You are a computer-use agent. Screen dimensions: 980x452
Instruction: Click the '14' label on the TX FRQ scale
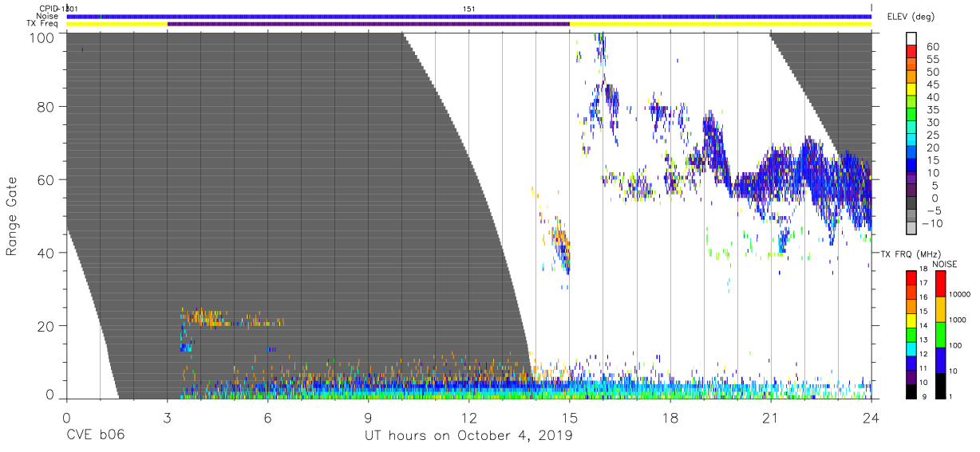tap(923, 326)
